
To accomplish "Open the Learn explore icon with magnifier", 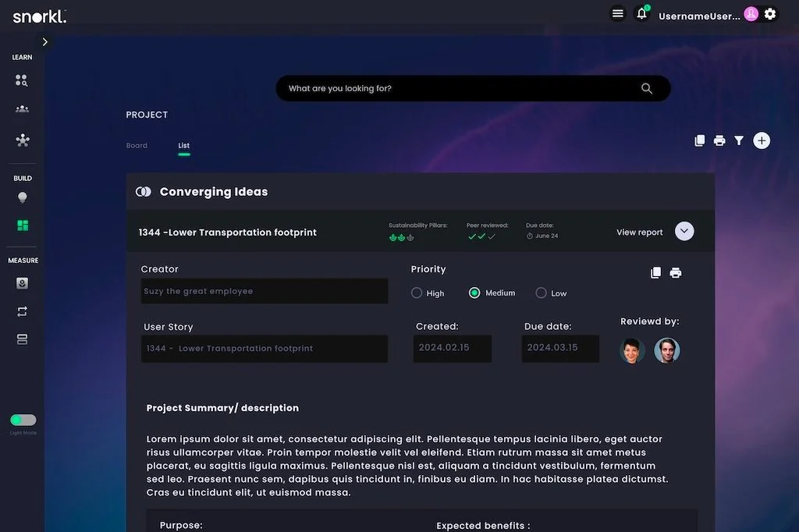I will pos(21,80).
